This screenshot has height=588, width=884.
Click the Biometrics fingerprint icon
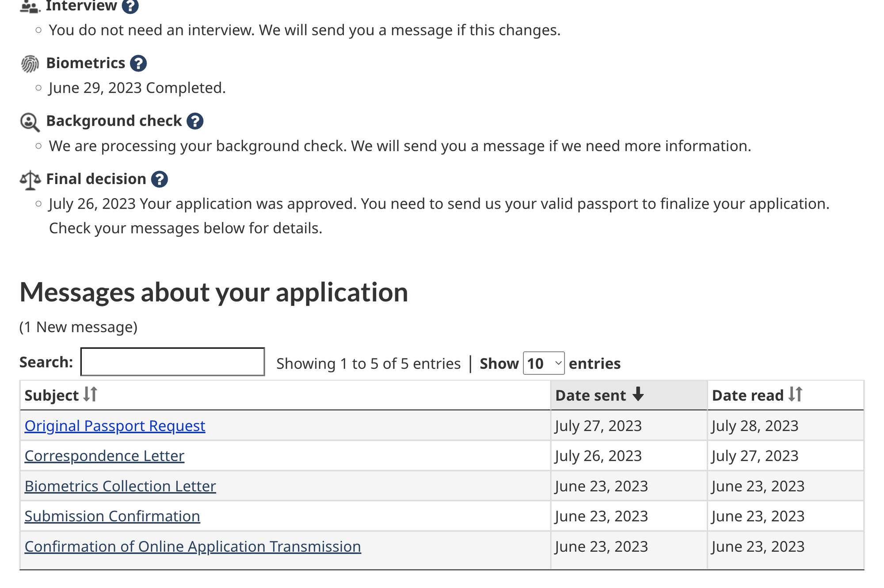[x=30, y=64]
